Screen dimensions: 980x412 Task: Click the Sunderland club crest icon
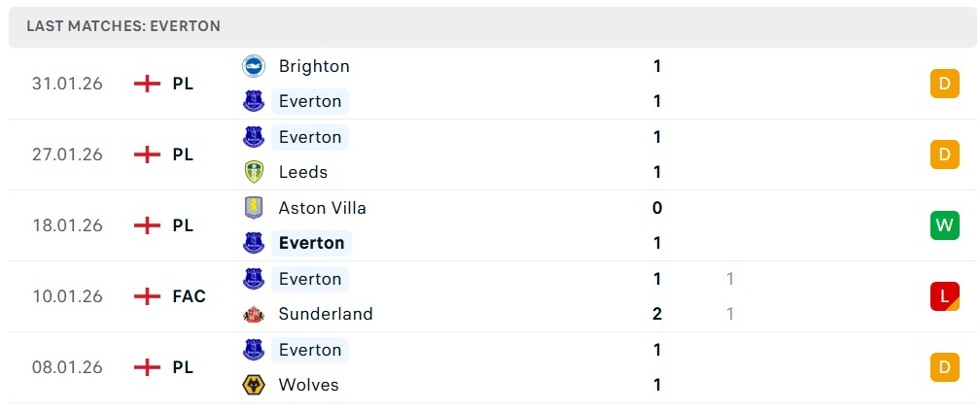[x=254, y=314]
